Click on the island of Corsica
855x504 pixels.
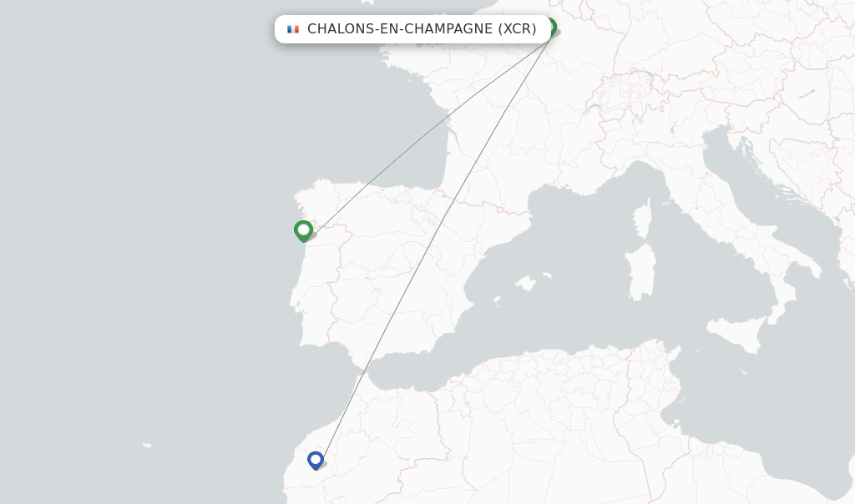(x=642, y=220)
